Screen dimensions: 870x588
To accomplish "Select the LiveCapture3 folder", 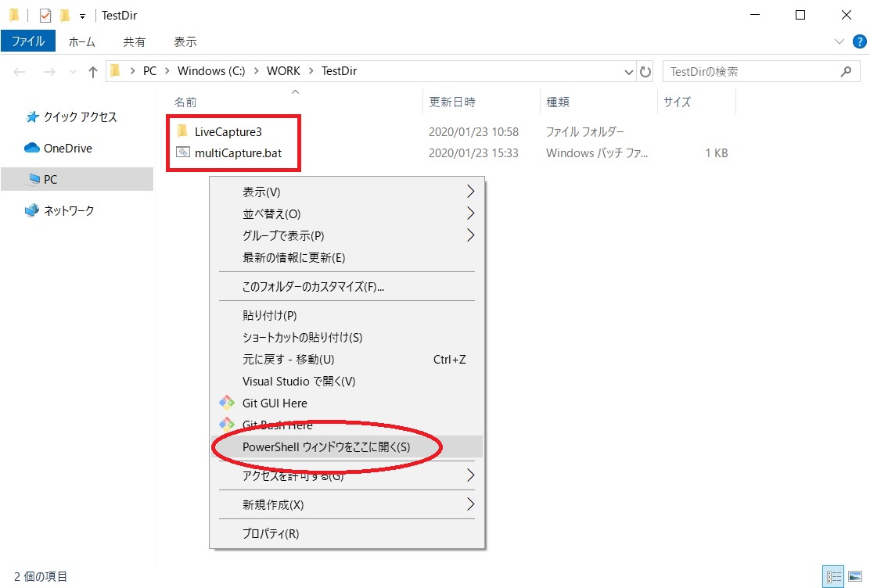I will click(228, 132).
